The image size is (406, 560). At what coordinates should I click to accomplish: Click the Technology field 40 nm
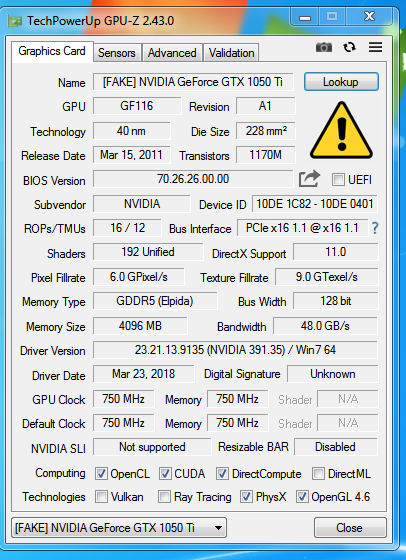(131, 131)
